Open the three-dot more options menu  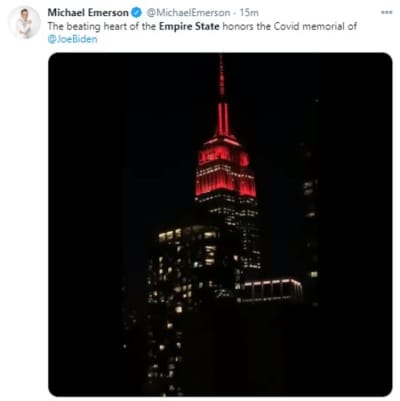[386, 12]
